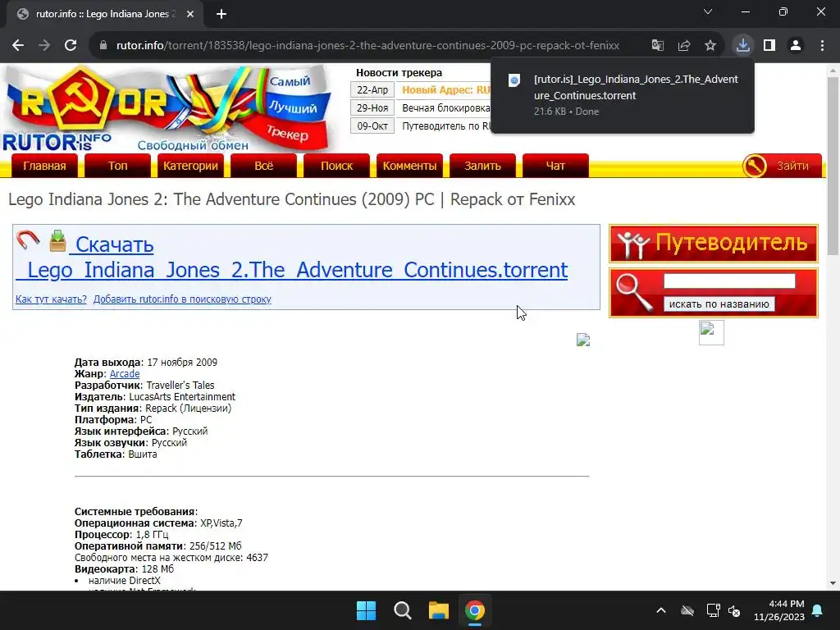
Task: Click the искать по названию button
Action: tap(719, 304)
